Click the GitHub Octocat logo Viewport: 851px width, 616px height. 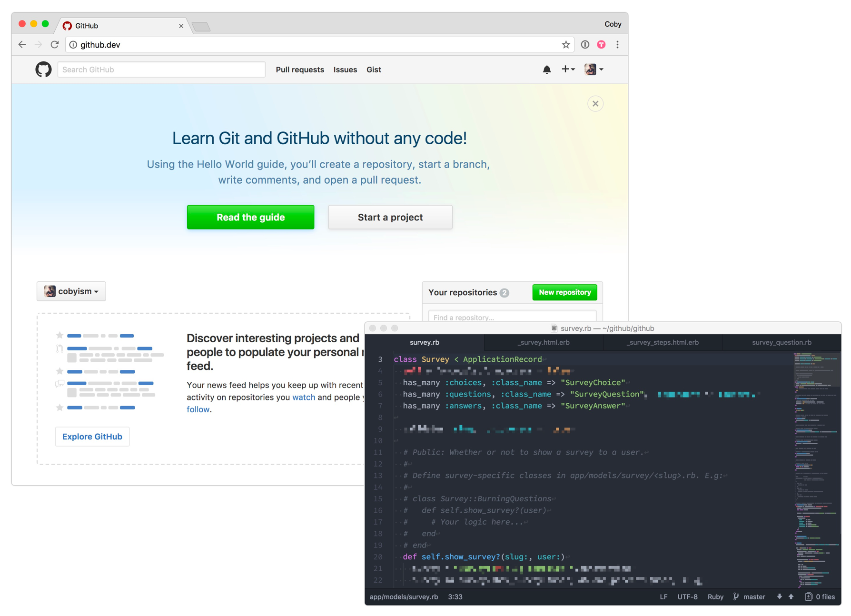[43, 70]
